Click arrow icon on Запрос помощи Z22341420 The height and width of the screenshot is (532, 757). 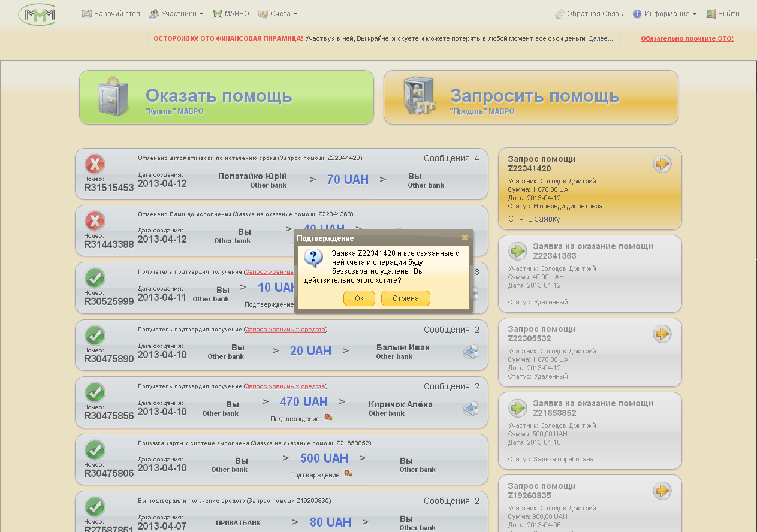pyautogui.click(x=662, y=164)
